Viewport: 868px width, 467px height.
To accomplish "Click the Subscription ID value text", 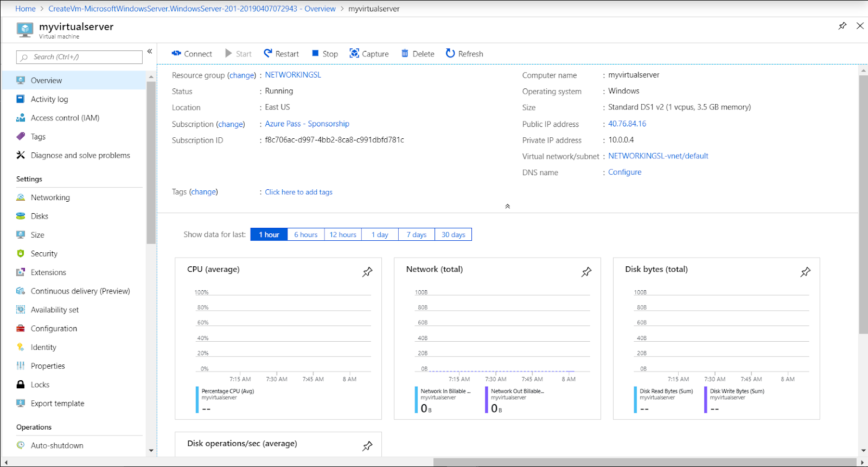I will click(x=334, y=140).
